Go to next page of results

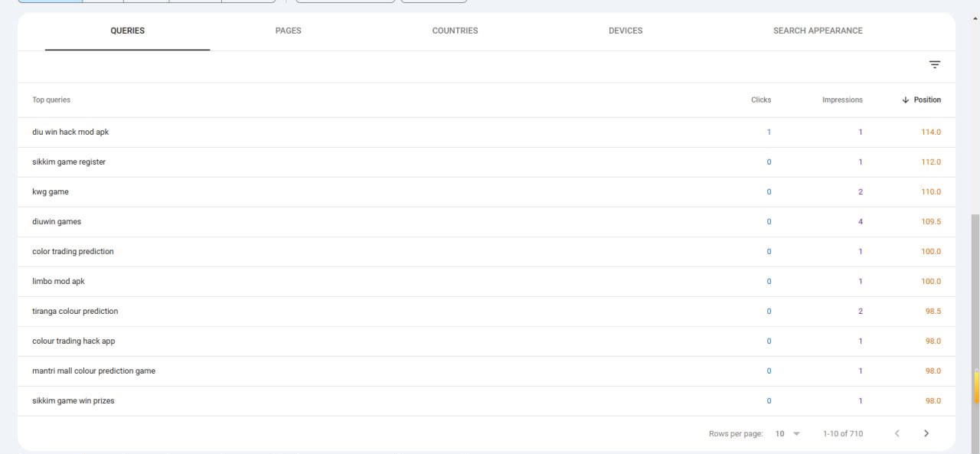[x=926, y=433]
